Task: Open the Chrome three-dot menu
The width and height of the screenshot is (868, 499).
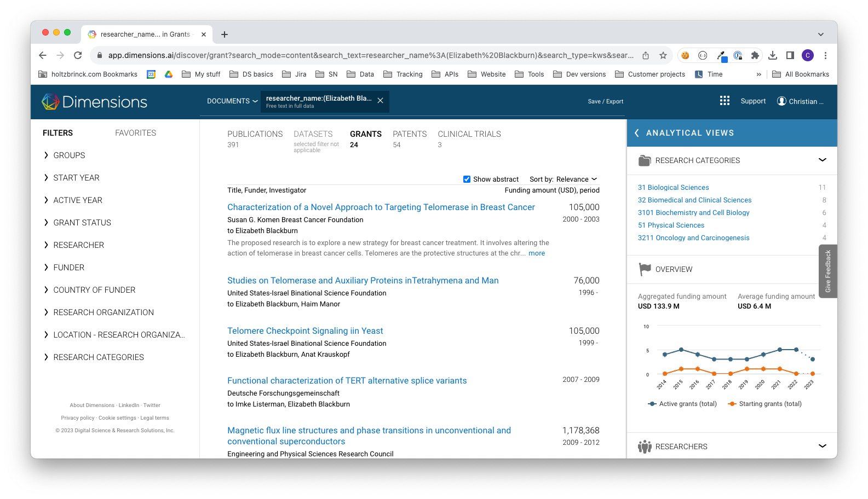Action: [825, 55]
